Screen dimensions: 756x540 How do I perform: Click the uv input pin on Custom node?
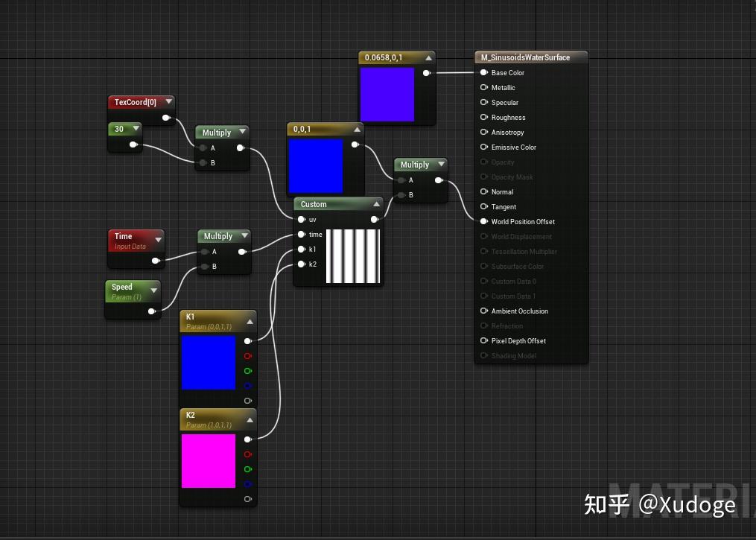tap(301, 219)
